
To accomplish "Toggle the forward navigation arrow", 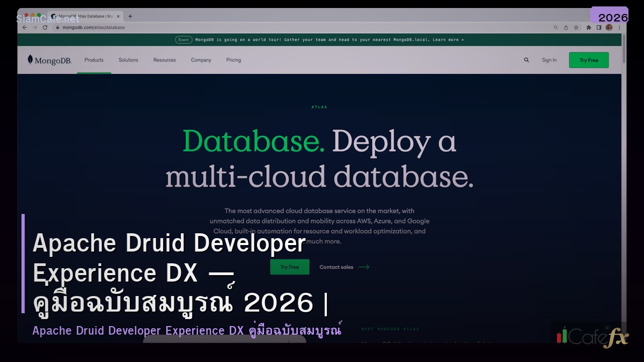I will click(34, 27).
